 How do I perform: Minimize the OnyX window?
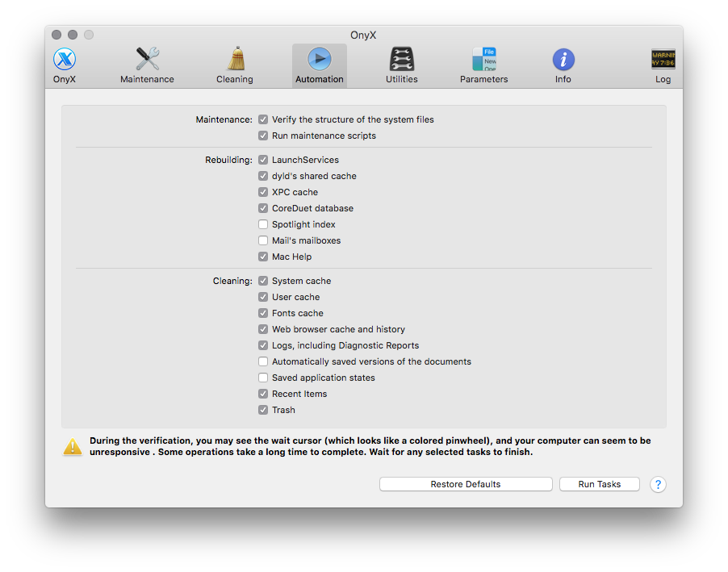(73, 35)
